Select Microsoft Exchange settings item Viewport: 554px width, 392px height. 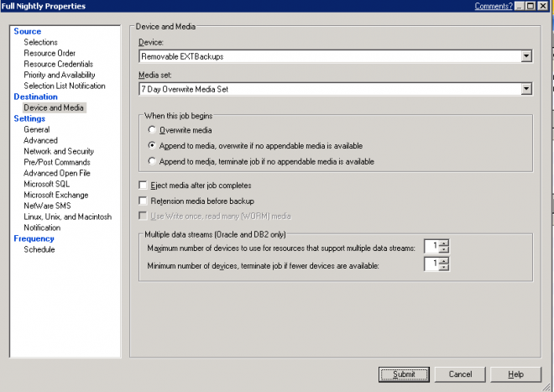pyautogui.click(x=56, y=195)
